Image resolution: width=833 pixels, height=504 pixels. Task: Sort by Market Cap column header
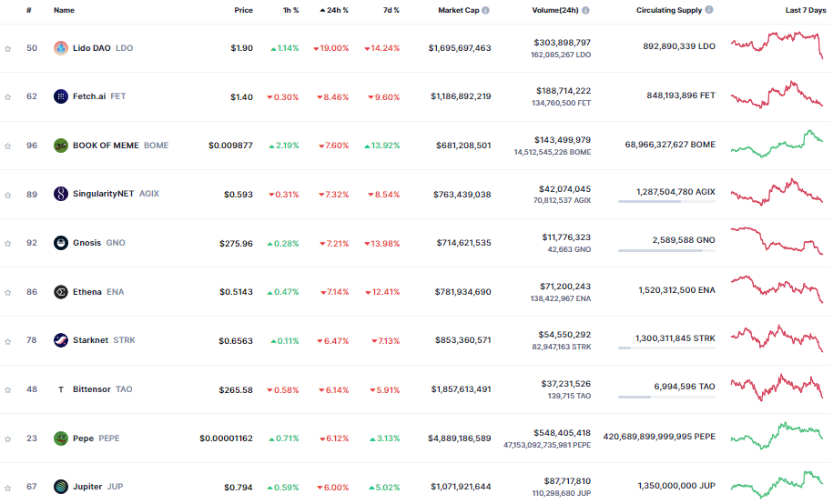click(459, 10)
